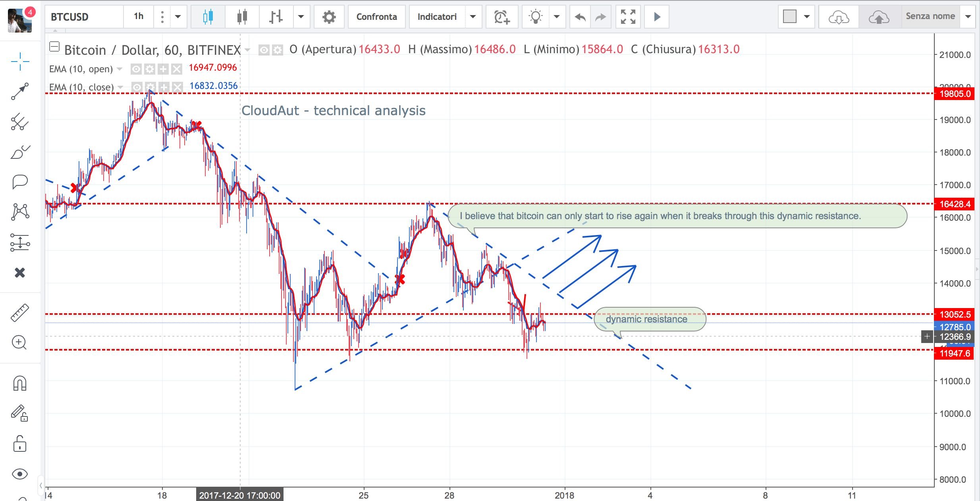Viewport: 980px width, 501px height.
Task: Toggle lock all drawing tools
Action: click(20, 443)
